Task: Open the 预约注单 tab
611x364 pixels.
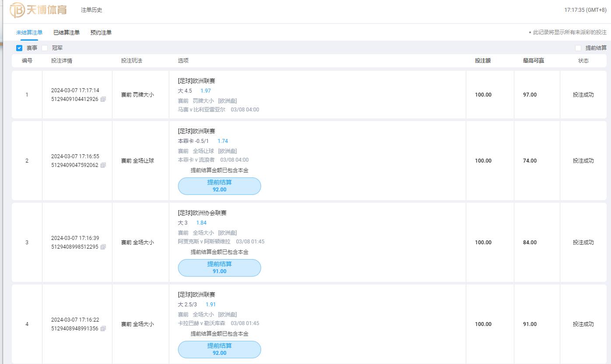Action: pyautogui.click(x=101, y=32)
